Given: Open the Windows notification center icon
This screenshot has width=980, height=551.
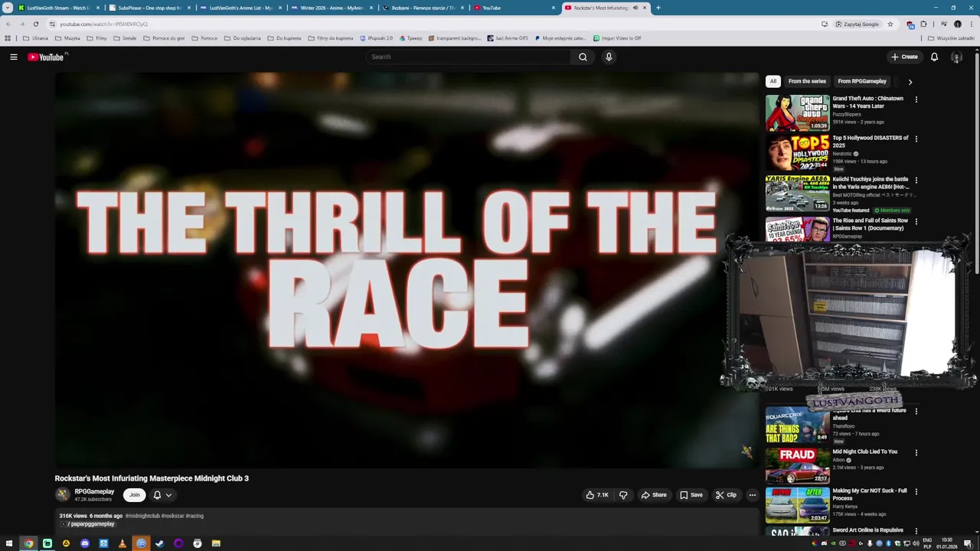Looking at the screenshot, I should coord(968,543).
